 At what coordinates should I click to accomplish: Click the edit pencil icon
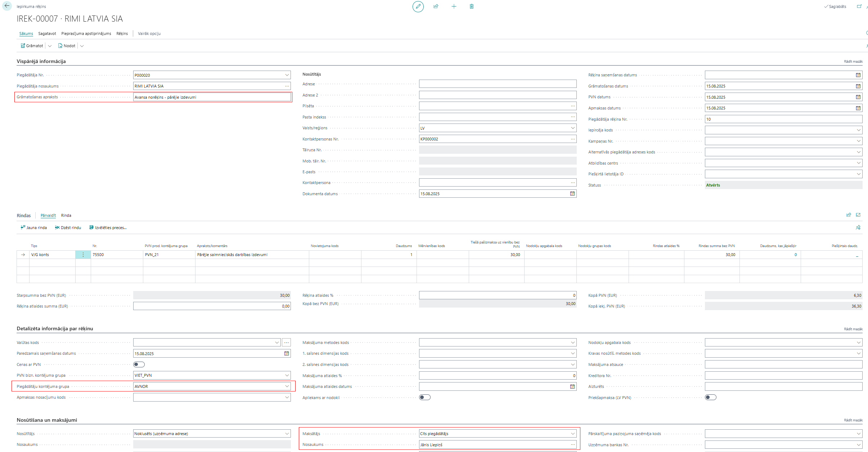point(418,6)
